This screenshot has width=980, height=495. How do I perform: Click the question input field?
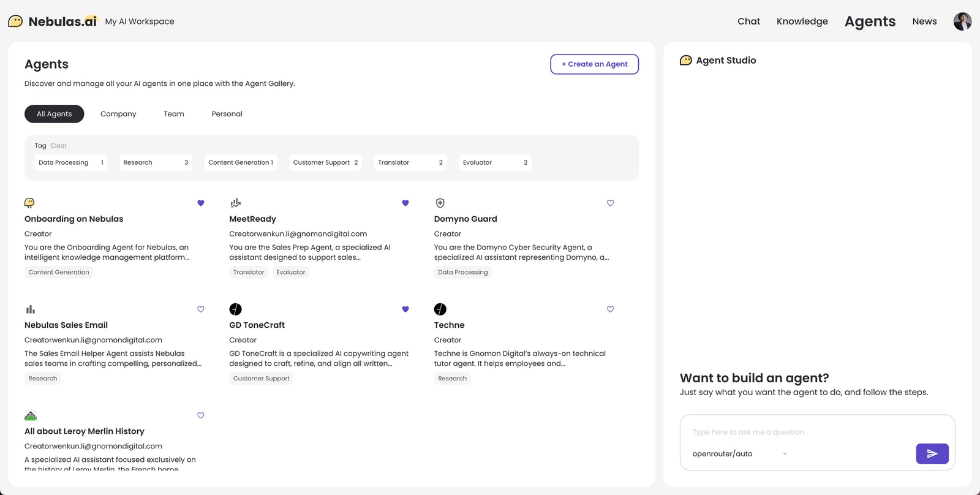(817, 433)
